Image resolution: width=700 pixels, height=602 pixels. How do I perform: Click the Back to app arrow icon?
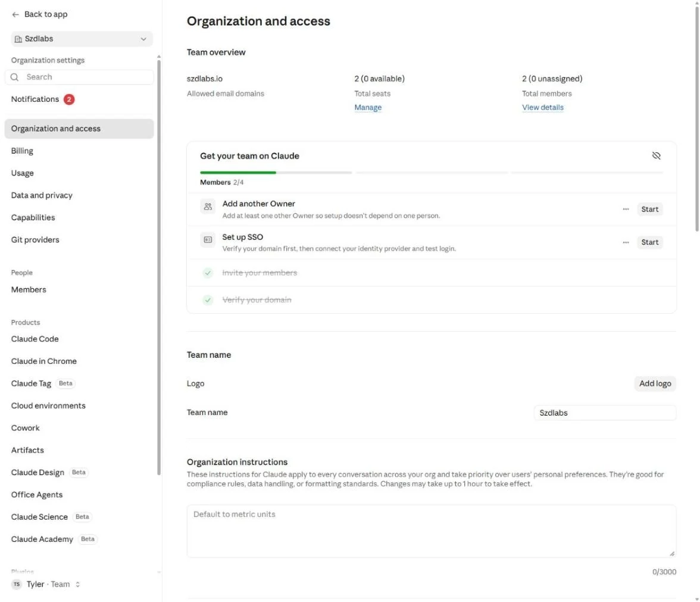15,14
